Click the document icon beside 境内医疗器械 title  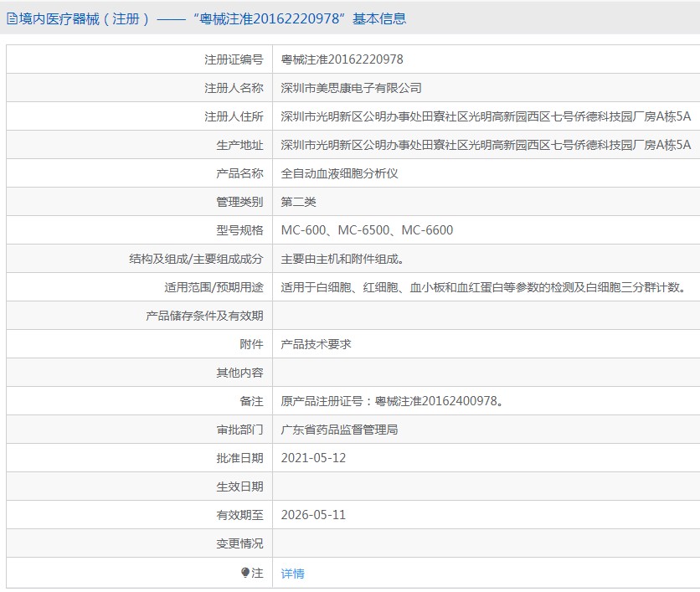[x=12, y=18]
